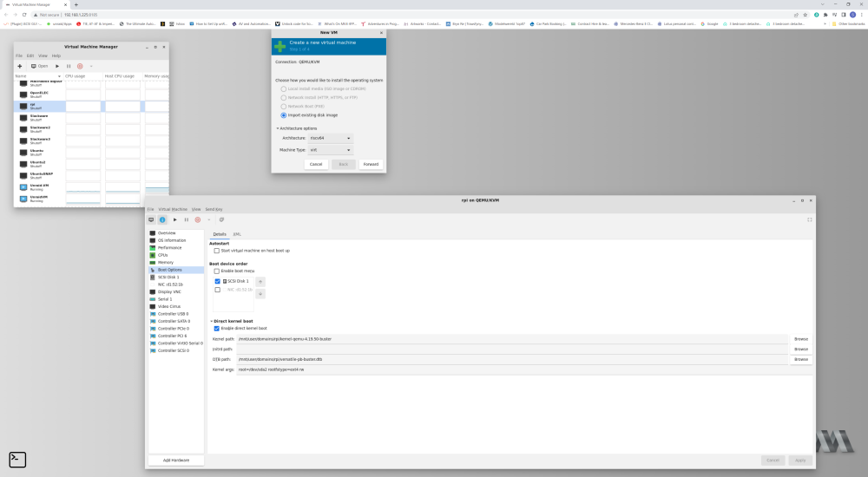Viewport: 868px width, 477px height.
Task: Choose Network Boot (PXE) radio option
Action: (284, 107)
